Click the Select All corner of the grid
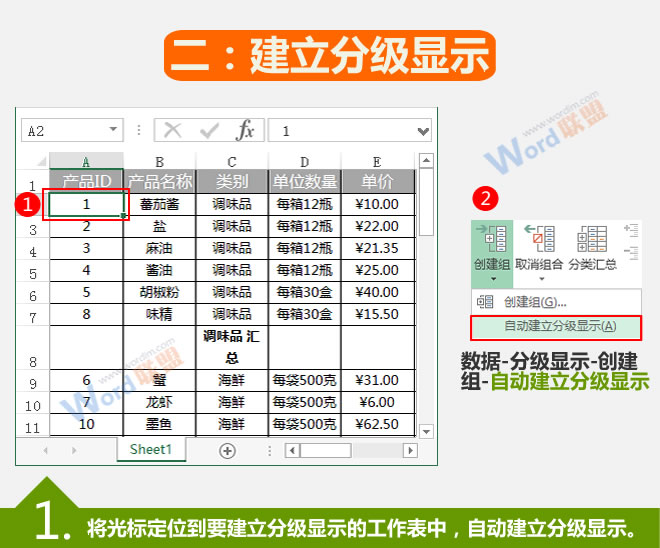Viewport: 660px width, 548px height. click(x=39, y=161)
